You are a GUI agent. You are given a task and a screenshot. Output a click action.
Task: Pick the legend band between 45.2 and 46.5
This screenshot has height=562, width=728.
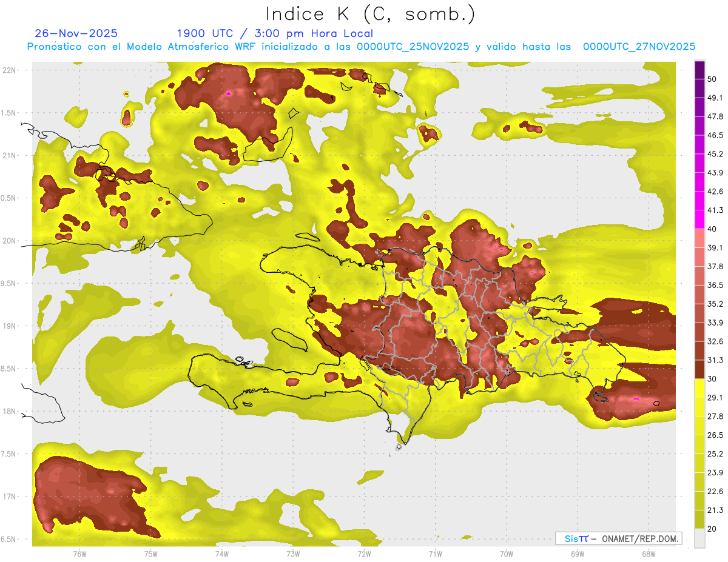699,145
